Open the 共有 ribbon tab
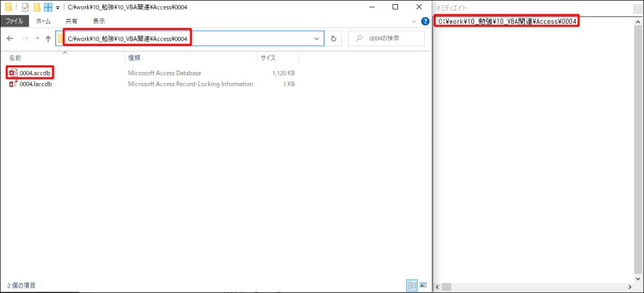Screen dimensions: 644x293 71,21
